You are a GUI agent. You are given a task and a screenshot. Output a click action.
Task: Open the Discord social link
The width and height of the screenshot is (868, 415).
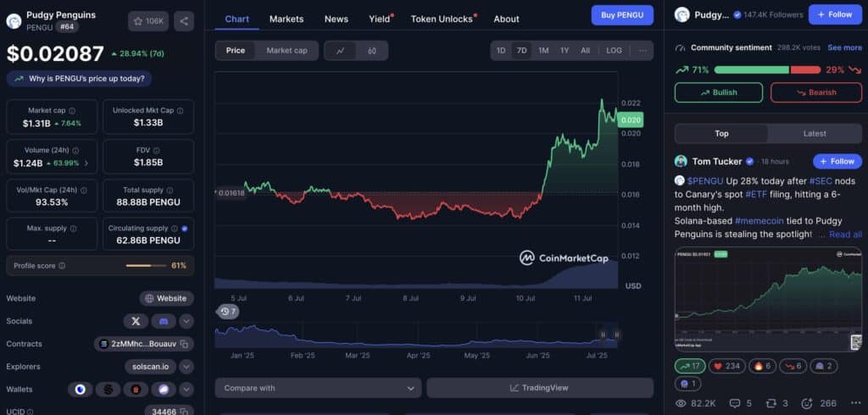pyautogui.click(x=164, y=321)
